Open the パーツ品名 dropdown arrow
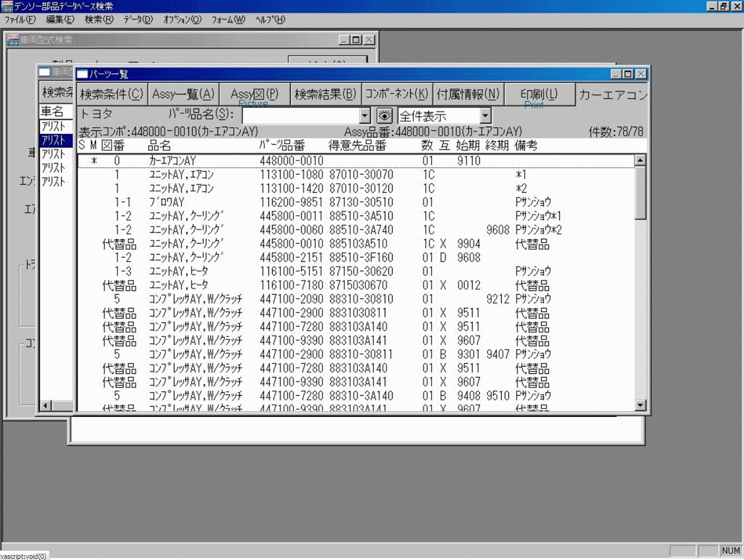 pyautogui.click(x=364, y=115)
